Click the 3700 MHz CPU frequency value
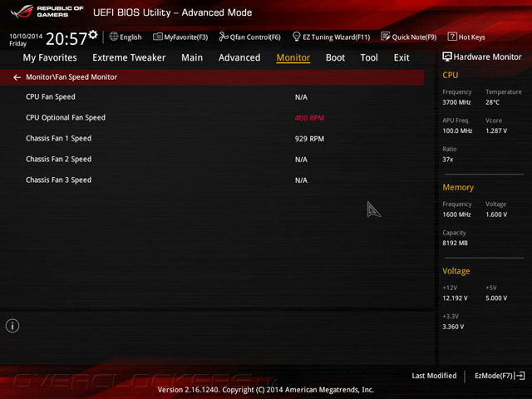The height and width of the screenshot is (399, 532). click(x=456, y=102)
